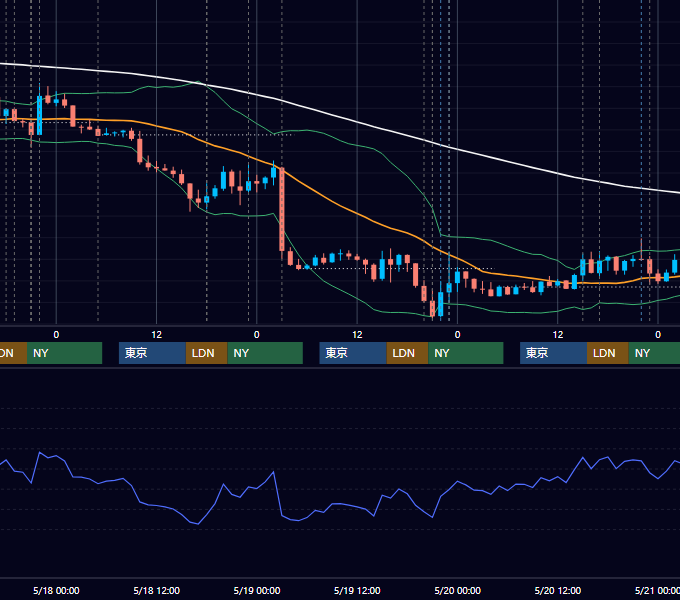The height and width of the screenshot is (600, 680).
Task: Click the hour label 0 above 5/20 00:00
Action: pyautogui.click(x=457, y=335)
